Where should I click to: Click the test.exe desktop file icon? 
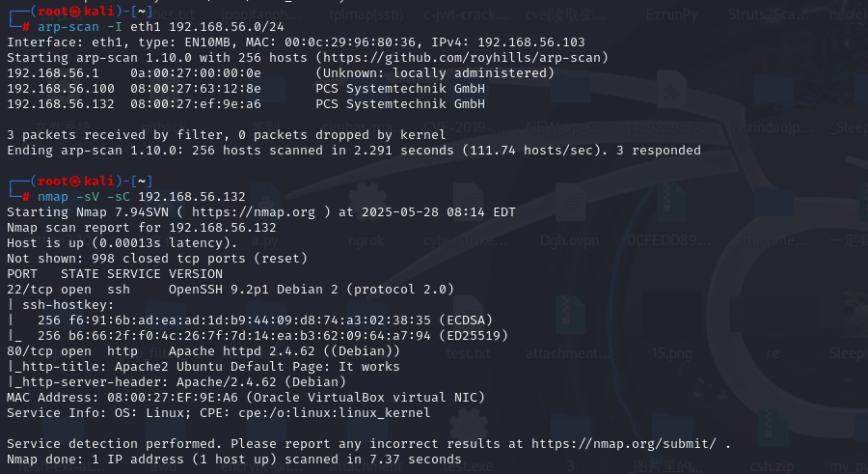[468, 442]
